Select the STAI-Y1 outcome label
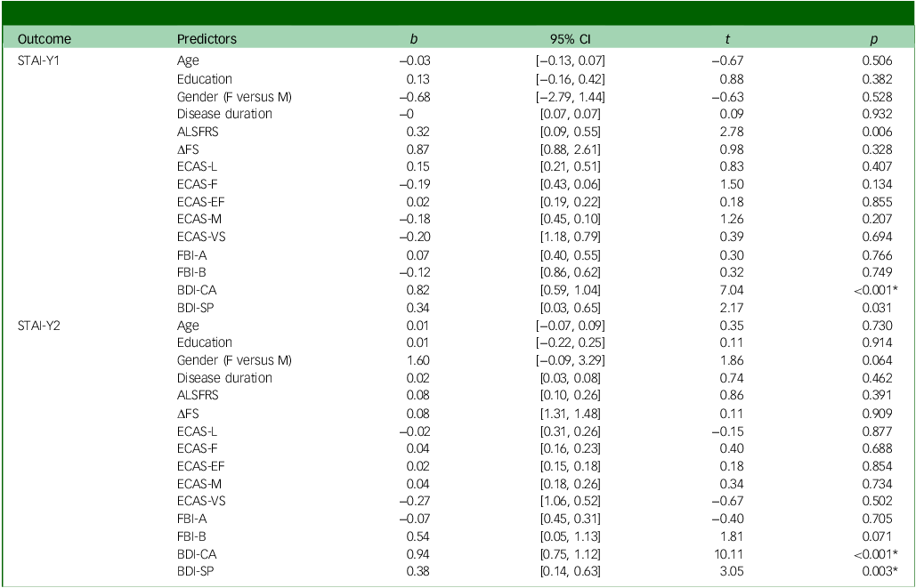The height and width of the screenshot is (588, 916). click(38, 60)
